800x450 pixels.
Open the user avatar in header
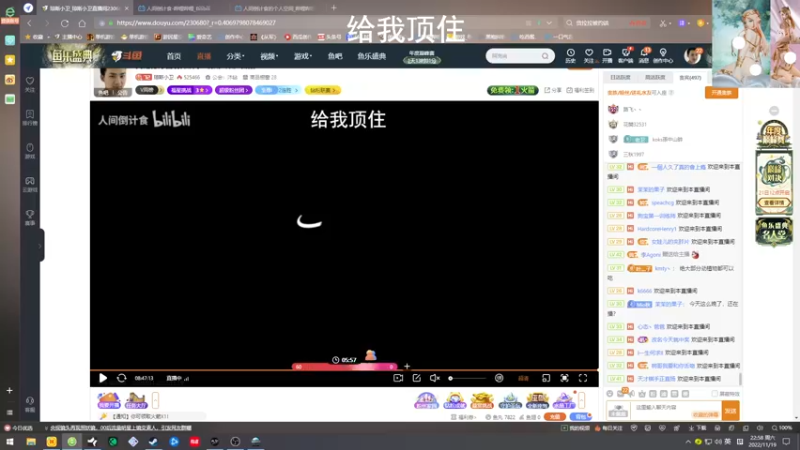click(692, 56)
